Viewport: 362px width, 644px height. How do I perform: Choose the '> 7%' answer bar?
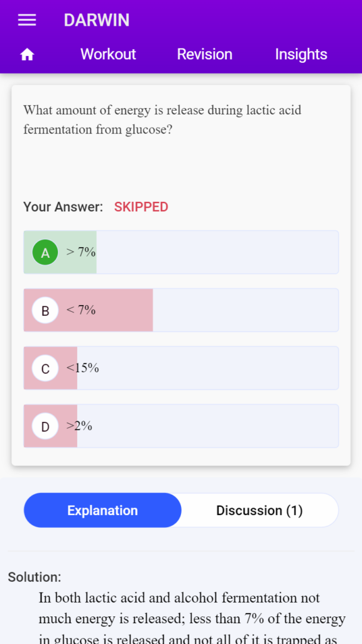(x=181, y=252)
